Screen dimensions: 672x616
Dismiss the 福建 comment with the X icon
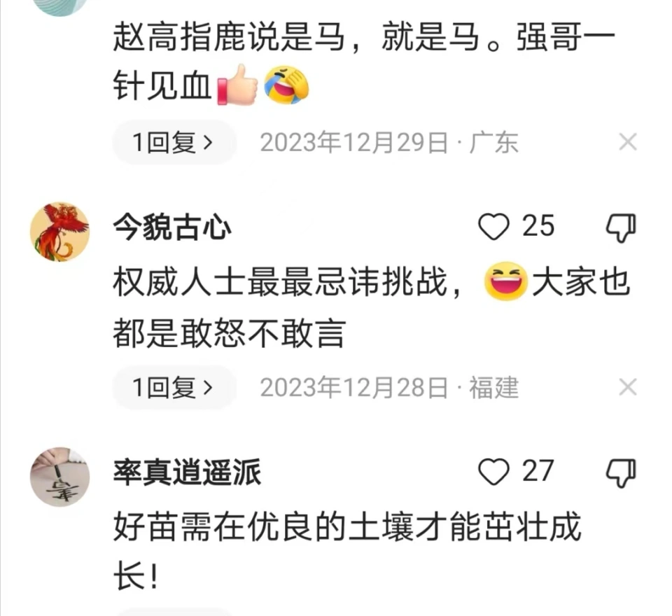[628, 387]
